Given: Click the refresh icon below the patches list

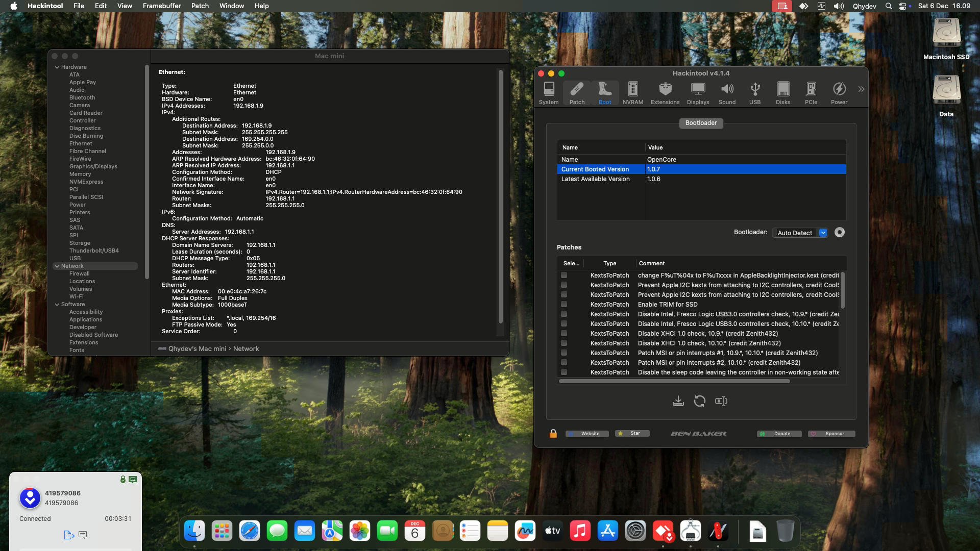Looking at the screenshot, I should (700, 401).
